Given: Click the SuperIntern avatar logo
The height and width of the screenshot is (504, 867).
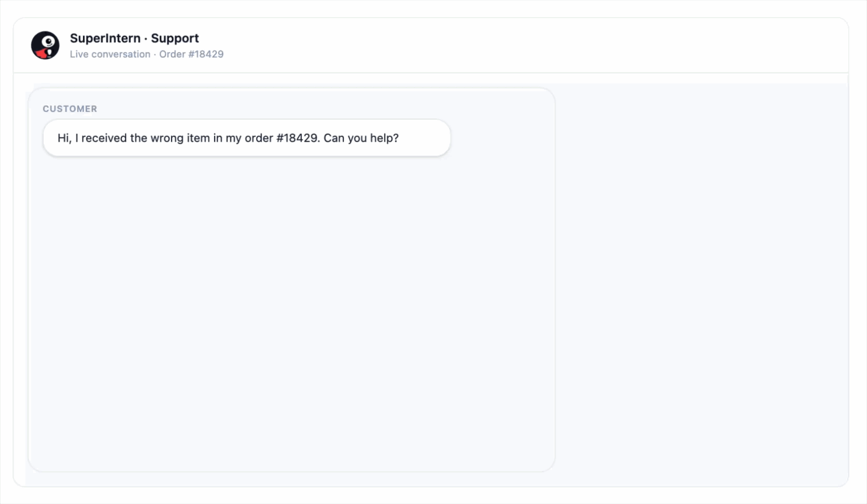Looking at the screenshot, I should point(45,45).
